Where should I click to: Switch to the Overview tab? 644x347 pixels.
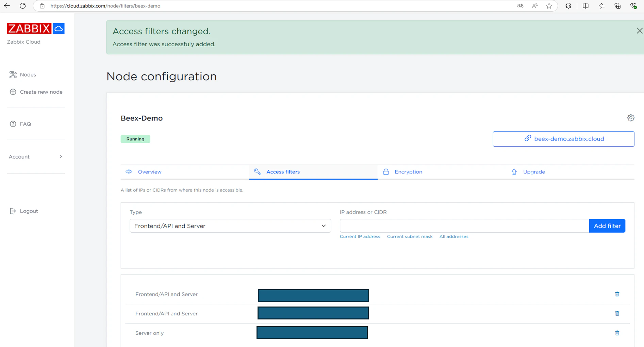185,172
